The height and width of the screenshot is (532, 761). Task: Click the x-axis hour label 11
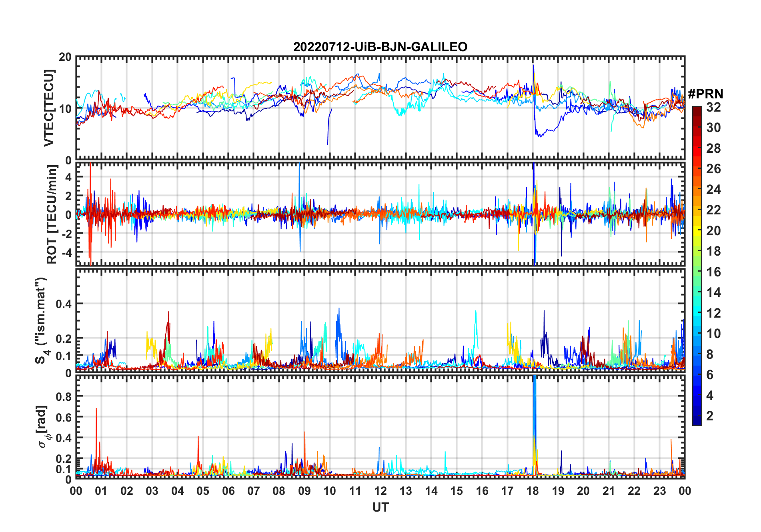(355, 491)
